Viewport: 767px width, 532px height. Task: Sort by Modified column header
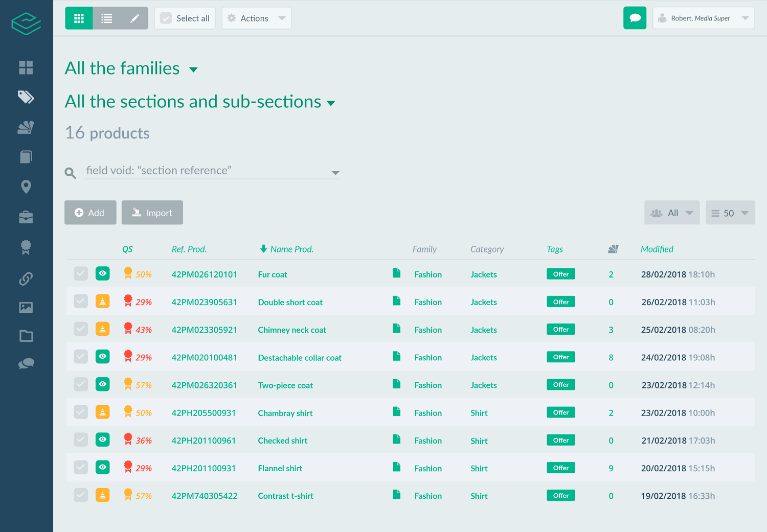657,249
